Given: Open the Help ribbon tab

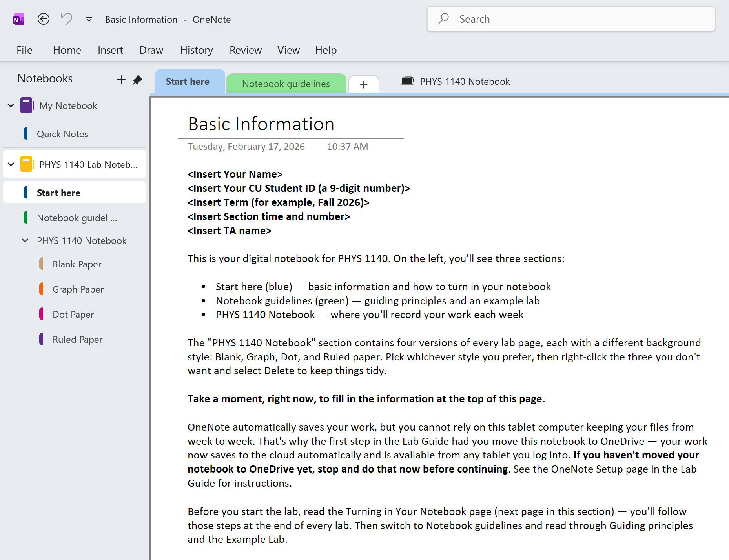Looking at the screenshot, I should tap(326, 50).
